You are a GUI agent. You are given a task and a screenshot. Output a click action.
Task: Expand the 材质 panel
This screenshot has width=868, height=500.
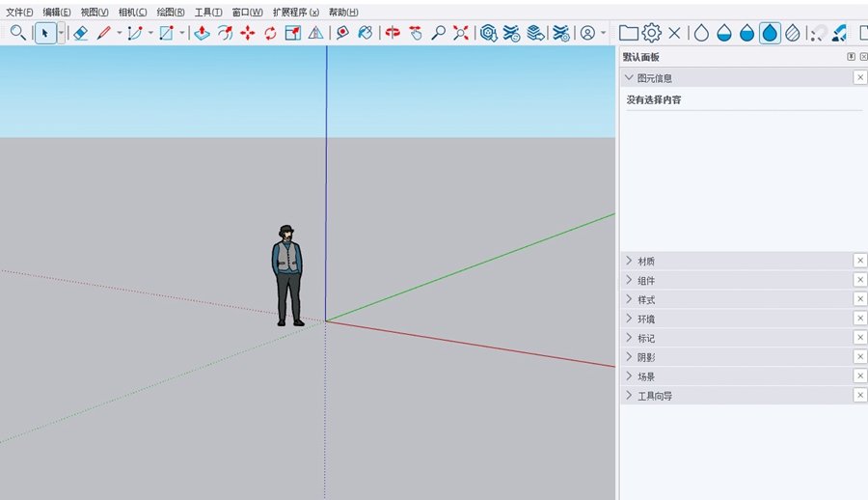click(x=629, y=261)
